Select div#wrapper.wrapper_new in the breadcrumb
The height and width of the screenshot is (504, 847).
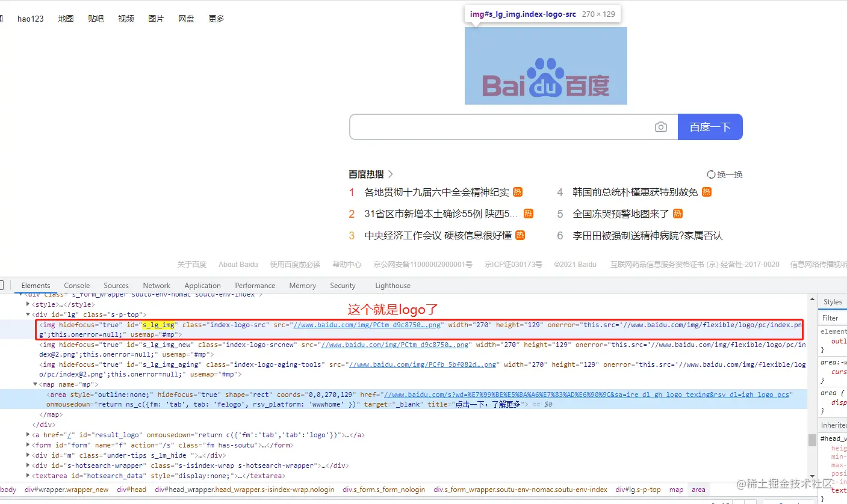click(67, 490)
